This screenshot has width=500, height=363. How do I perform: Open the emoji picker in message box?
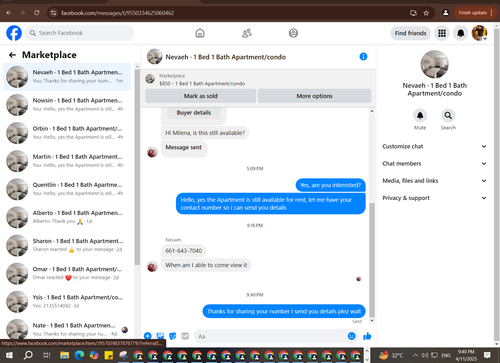pyautogui.click(x=351, y=336)
